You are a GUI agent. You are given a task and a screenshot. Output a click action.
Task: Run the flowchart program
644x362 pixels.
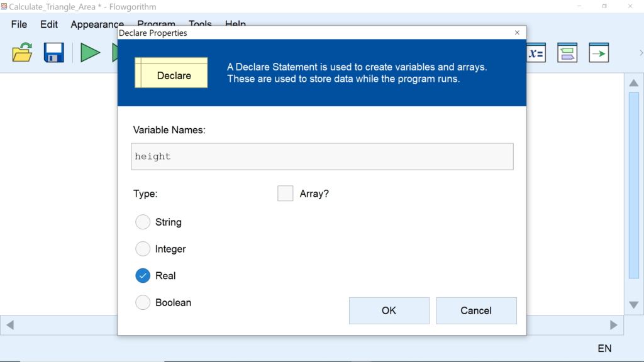[x=90, y=53]
